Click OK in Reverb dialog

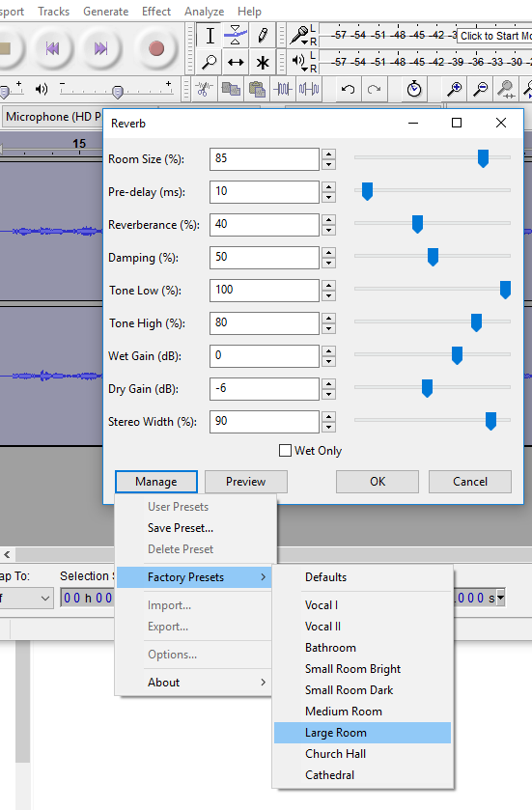pyautogui.click(x=378, y=482)
